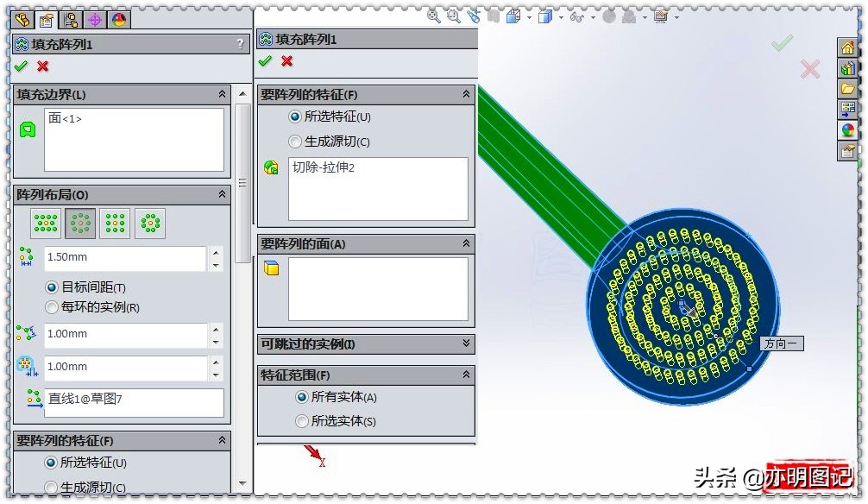Select the circular fill pattern layout icon
Image resolution: width=868 pixels, height=504 pixels.
tap(80, 223)
